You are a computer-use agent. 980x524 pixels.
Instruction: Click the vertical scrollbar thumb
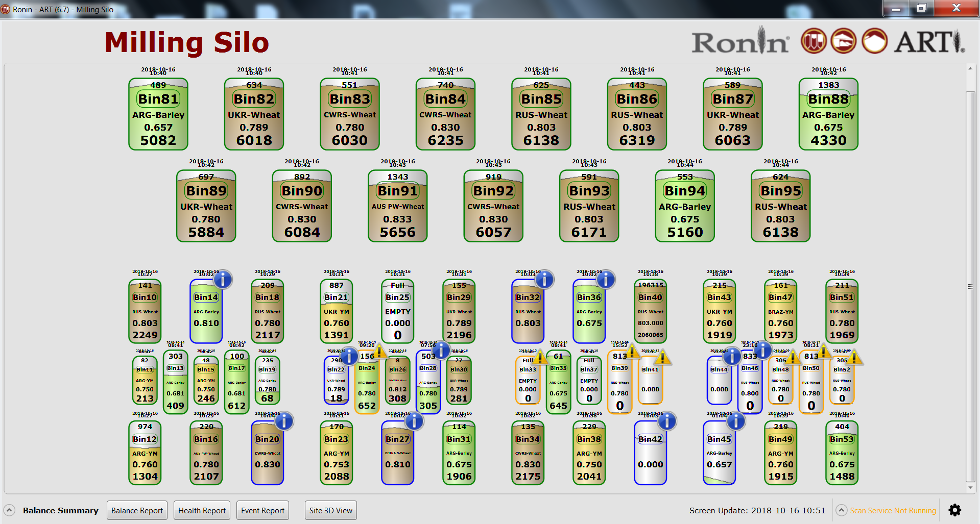pyautogui.click(x=970, y=286)
